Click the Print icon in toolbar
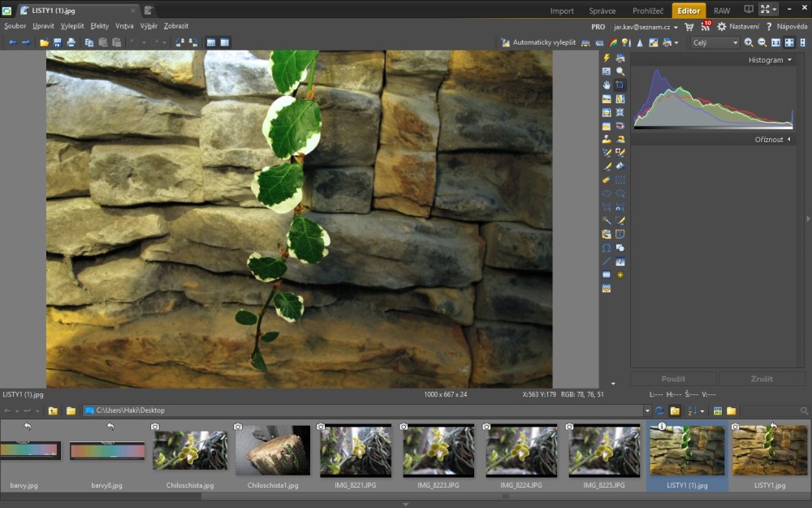812x508 pixels. pos(71,42)
